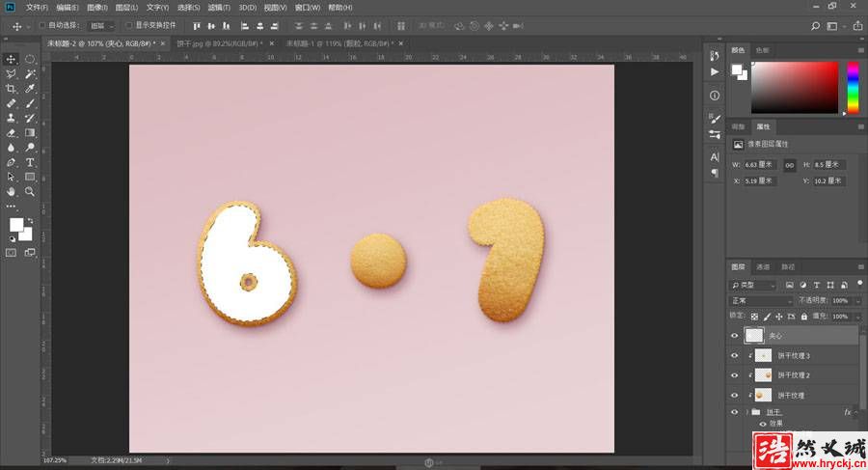This screenshot has height=470, width=868.
Task: Open the Color panel flyout menu
Action: click(861, 50)
